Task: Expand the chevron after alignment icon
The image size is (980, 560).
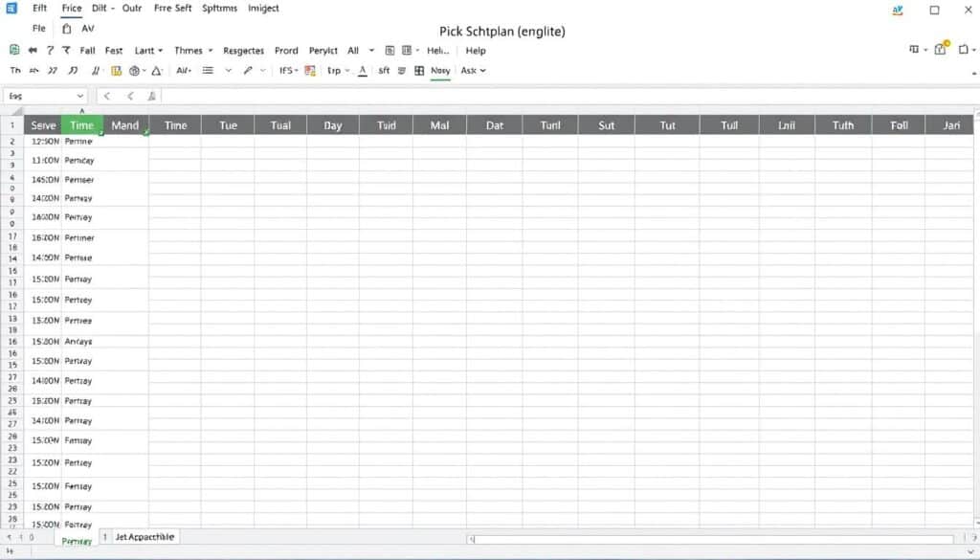Action: [228, 71]
